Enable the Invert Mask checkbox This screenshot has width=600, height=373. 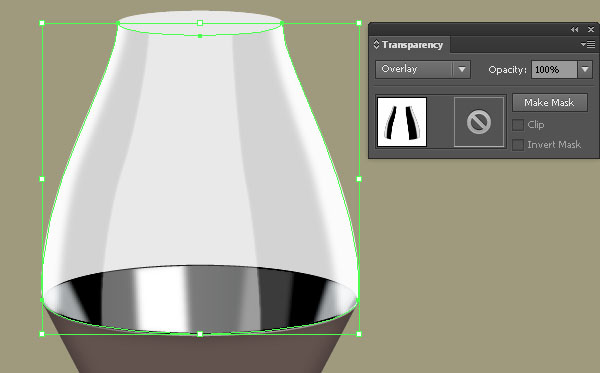tap(518, 145)
